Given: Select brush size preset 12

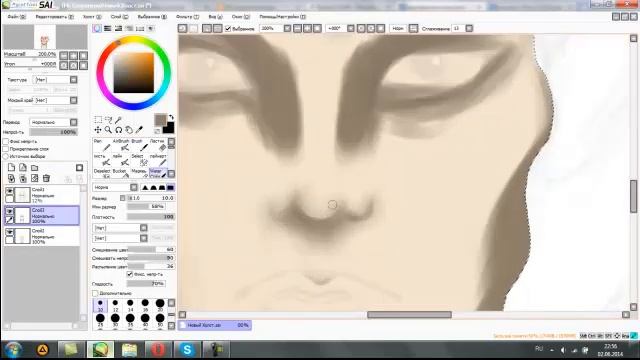Looking at the screenshot, I should click(x=115, y=305).
